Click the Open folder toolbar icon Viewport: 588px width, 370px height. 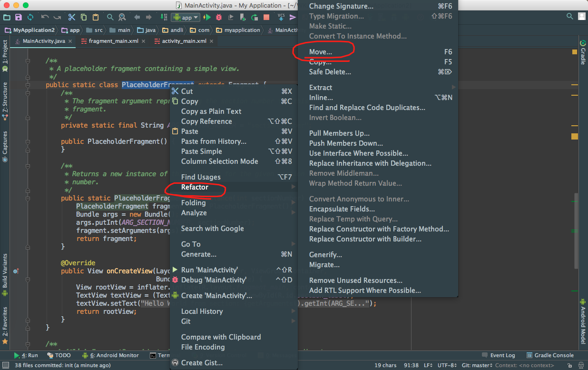[7, 17]
